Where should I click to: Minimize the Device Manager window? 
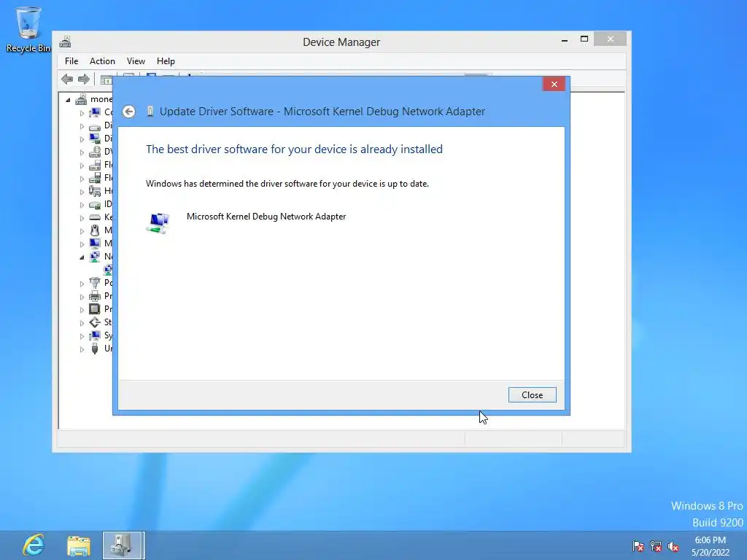point(565,39)
